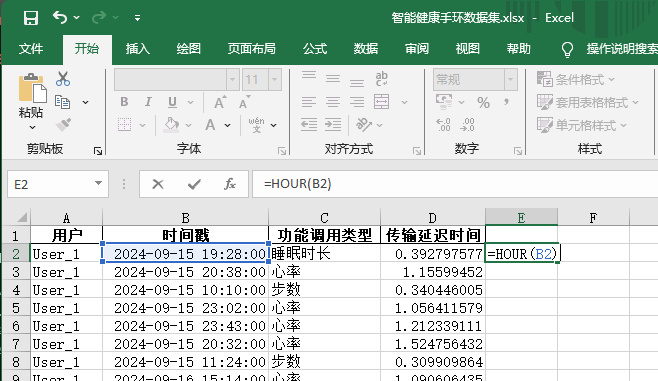This screenshot has height=381, width=658.
Task: Apply comma thousands separator style
Action: pos(507,102)
